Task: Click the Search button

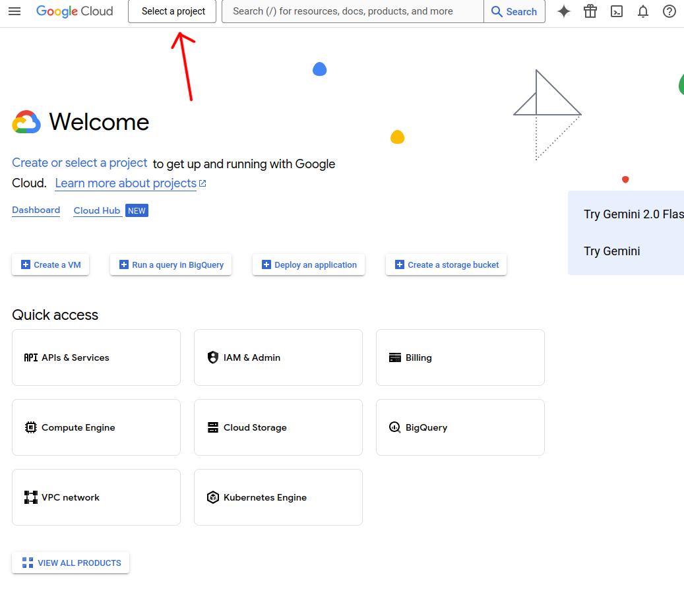Action: click(514, 11)
